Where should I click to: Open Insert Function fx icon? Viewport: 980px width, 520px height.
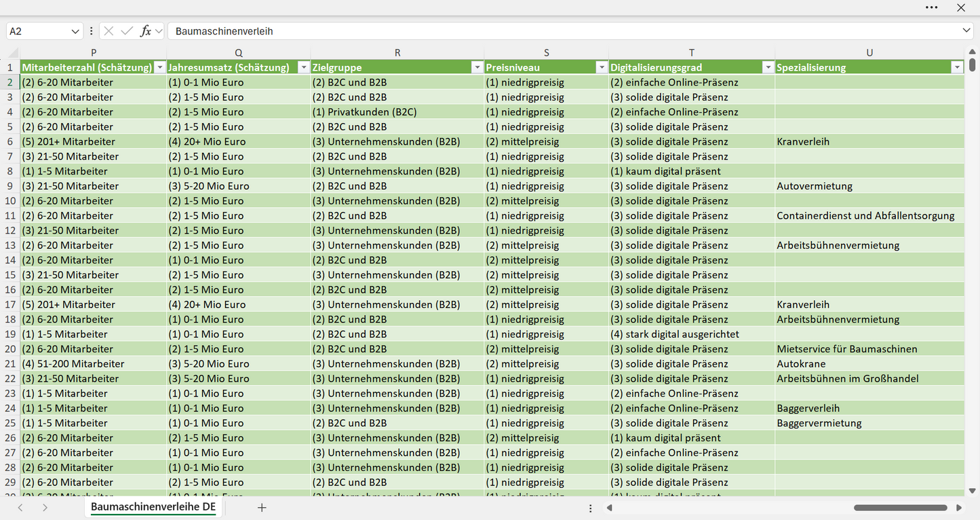(145, 31)
